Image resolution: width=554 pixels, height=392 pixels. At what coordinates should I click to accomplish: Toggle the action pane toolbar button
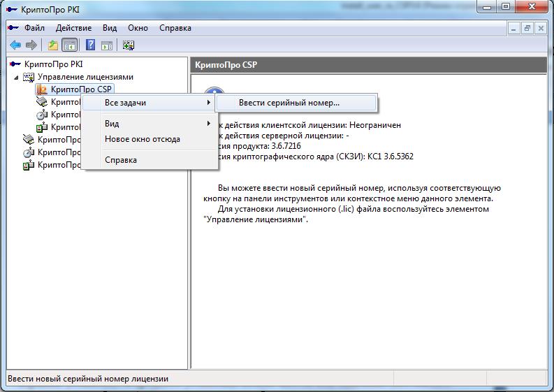pos(107,45)
